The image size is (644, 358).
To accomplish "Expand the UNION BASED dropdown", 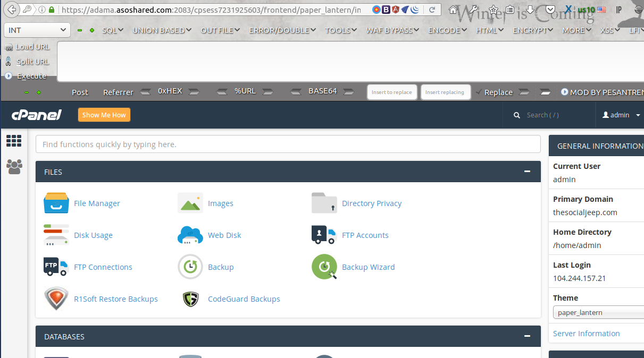I will click(162, 30).
